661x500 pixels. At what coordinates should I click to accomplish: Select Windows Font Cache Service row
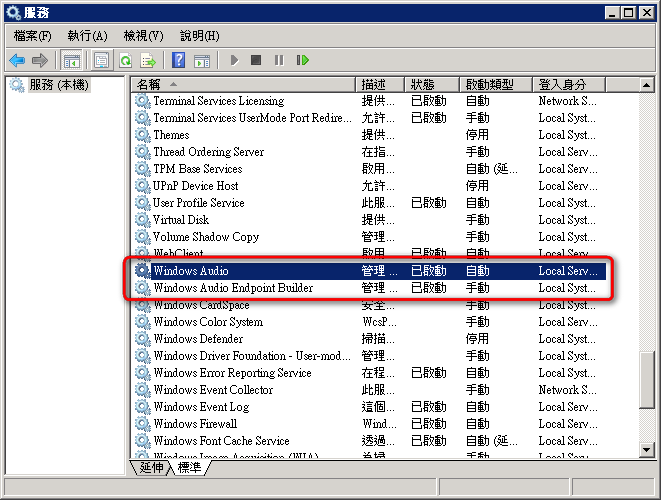click(x=370, y=441)
